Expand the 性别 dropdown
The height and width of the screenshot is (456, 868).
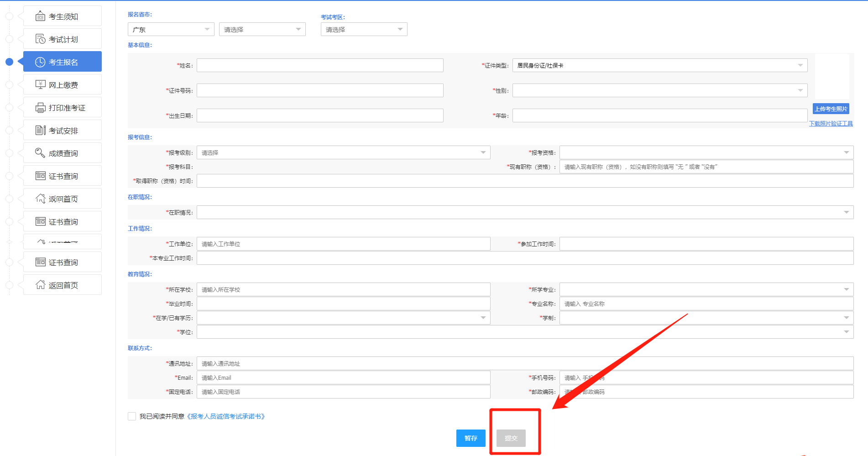point(660,90)
